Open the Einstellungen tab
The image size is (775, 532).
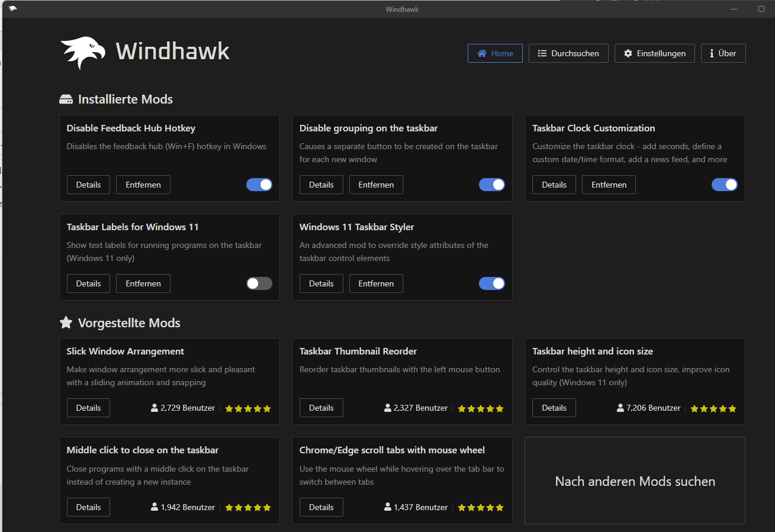pos(655,53)
